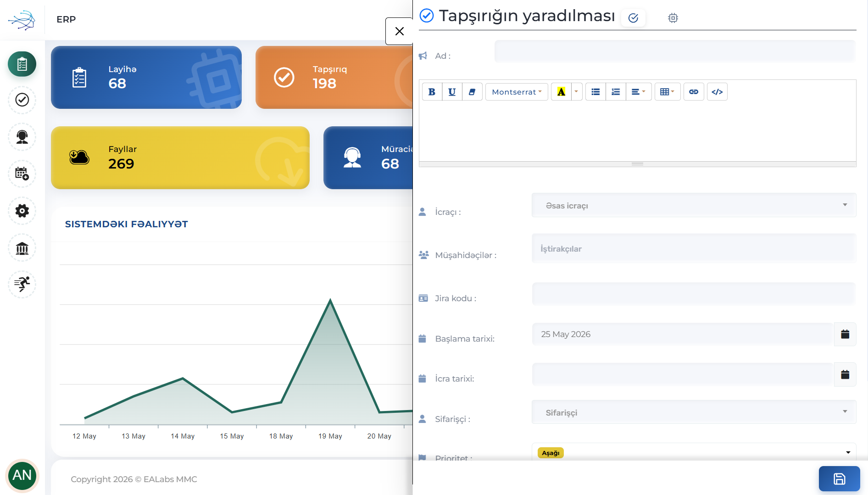Open the projects clipboard sidebar icon

click(x=22, y=64)
